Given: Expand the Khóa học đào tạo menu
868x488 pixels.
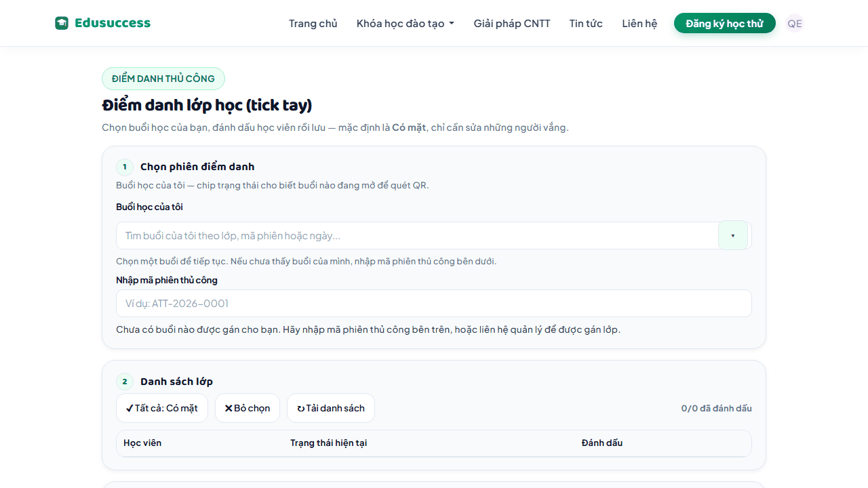Looking at the screenshot, I should [x=406, y=23].
